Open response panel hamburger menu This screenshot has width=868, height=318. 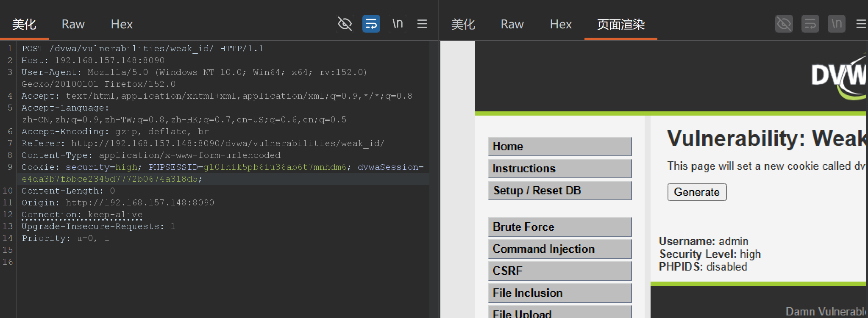click(x=861, y=24)
